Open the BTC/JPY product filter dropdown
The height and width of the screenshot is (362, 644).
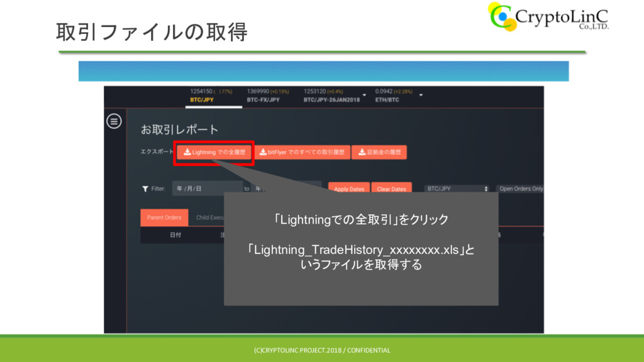click(457, 189)
